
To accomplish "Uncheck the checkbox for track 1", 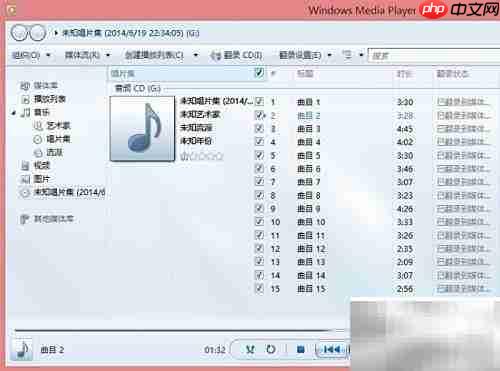I will 259,101.
